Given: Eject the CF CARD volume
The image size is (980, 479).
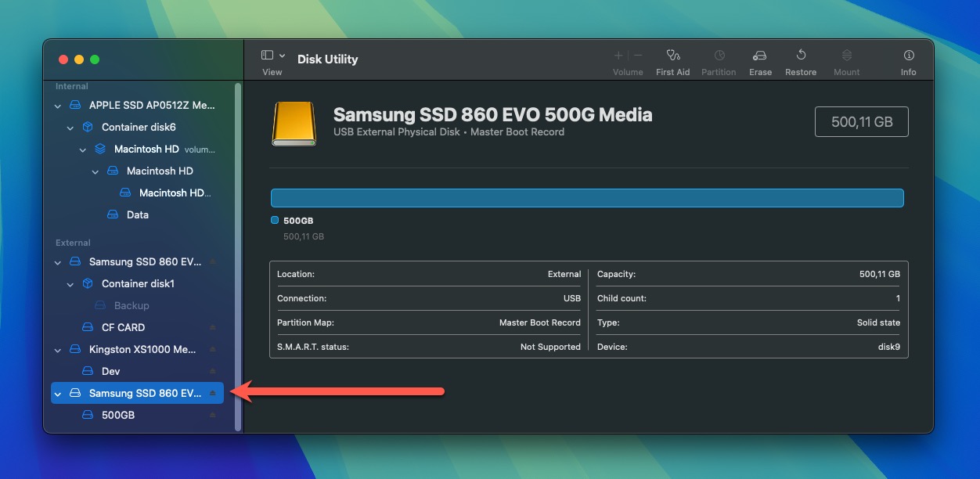Looking at the screenshot, I should (x=212, y=327).
